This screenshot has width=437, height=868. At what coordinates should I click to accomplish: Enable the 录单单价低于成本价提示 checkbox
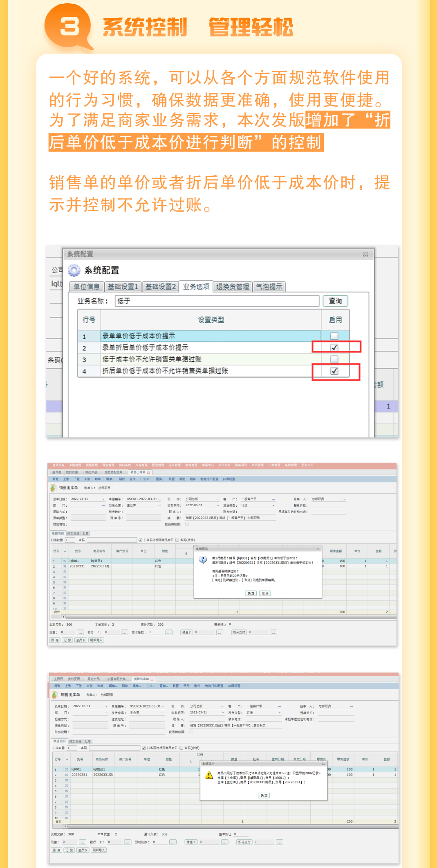tap(334, 336)
